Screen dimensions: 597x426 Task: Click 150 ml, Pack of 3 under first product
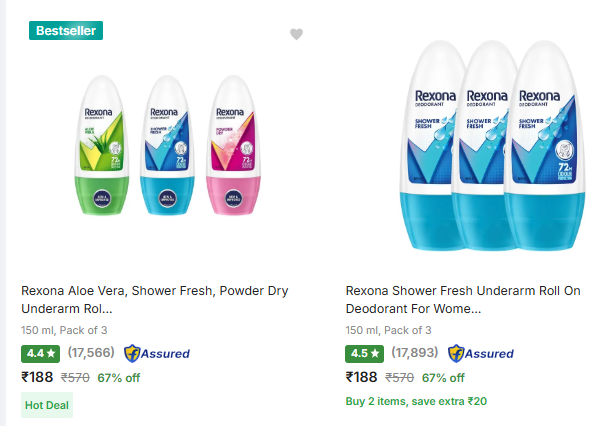tap(64, 330)
